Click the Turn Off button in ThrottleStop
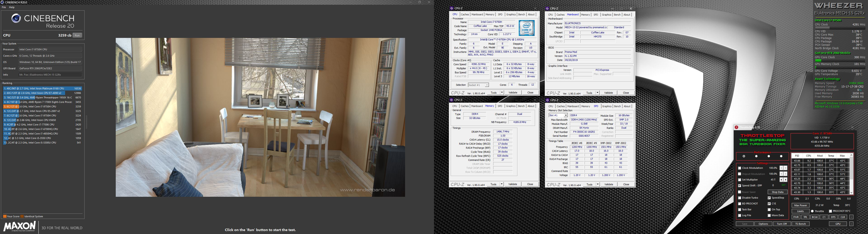 (782, 224)
